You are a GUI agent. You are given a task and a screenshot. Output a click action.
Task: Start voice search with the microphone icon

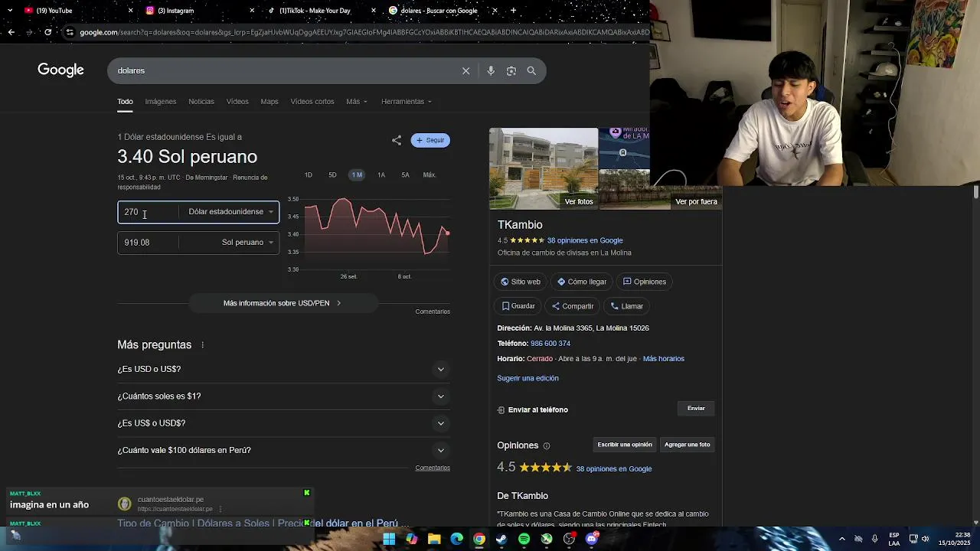pyautogui.click(x=491, y=70)
